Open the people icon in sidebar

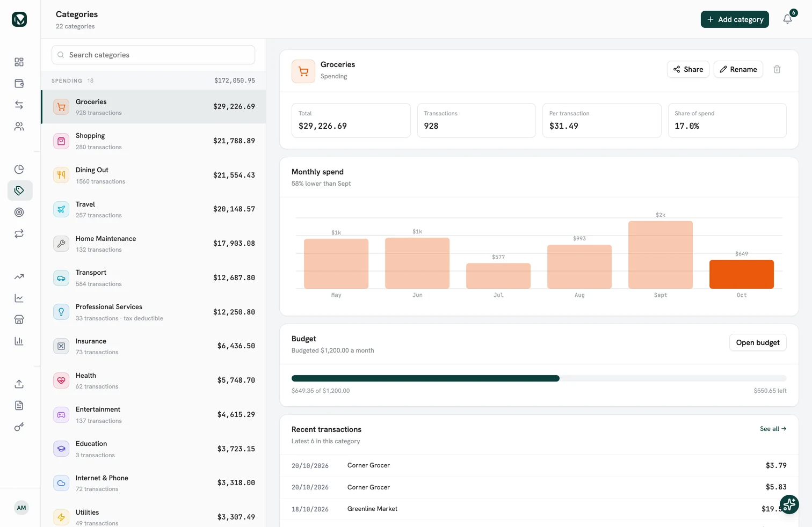pyautogui.click(x=19, y=127)
